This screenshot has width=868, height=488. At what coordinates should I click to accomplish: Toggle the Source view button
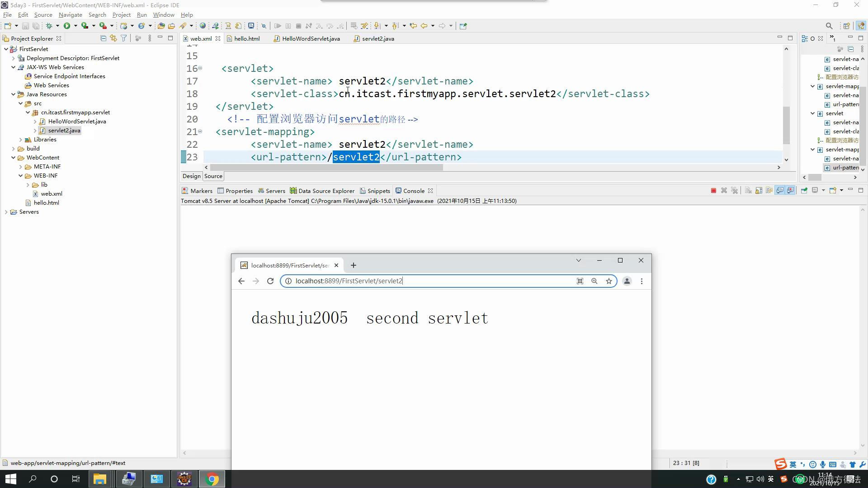coord(213,176)
